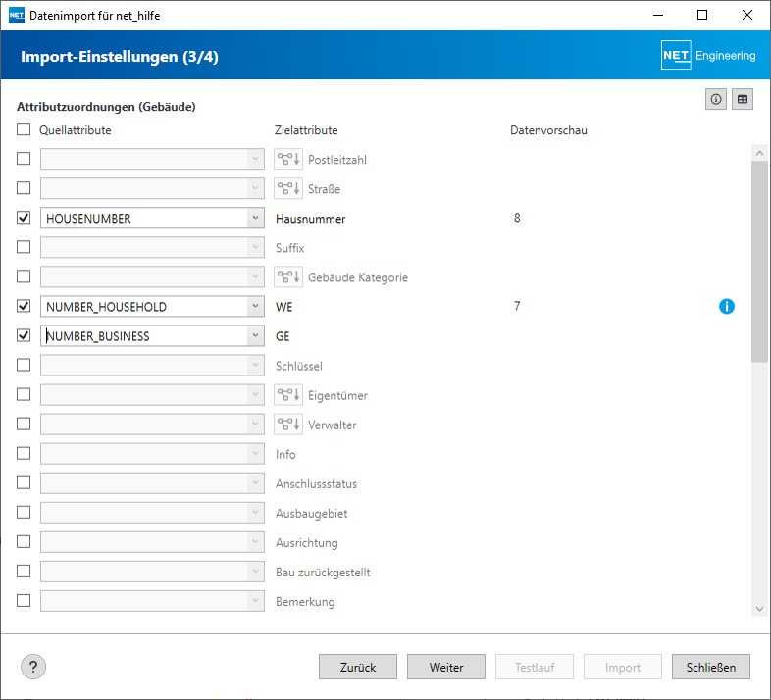Viewport: 771px width, 700px height.
Task: Click the scrollbar down arrow
Action: (759, 609)
